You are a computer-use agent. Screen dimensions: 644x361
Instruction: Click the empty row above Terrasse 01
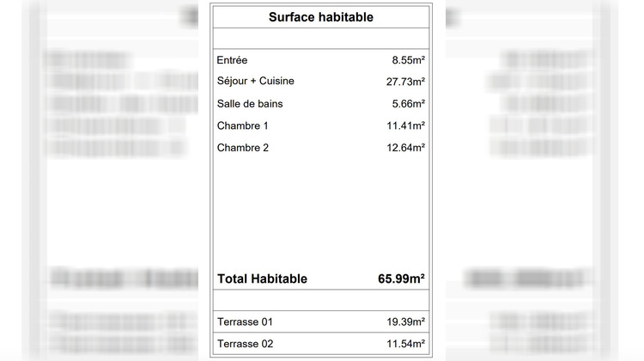tap(320, 301)
